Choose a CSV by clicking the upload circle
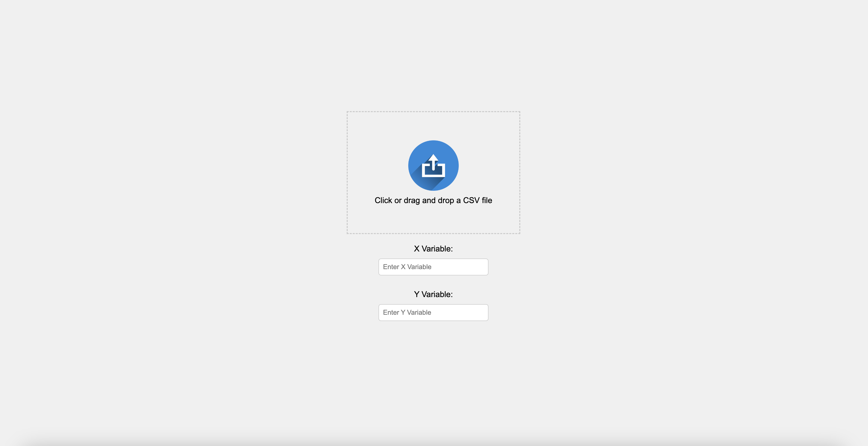 433,165
